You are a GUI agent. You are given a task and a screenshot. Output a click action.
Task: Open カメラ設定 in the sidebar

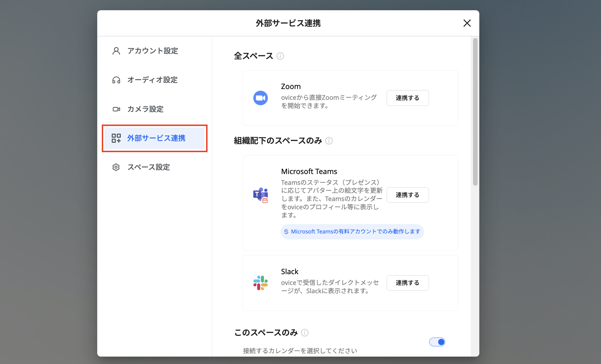155,109
